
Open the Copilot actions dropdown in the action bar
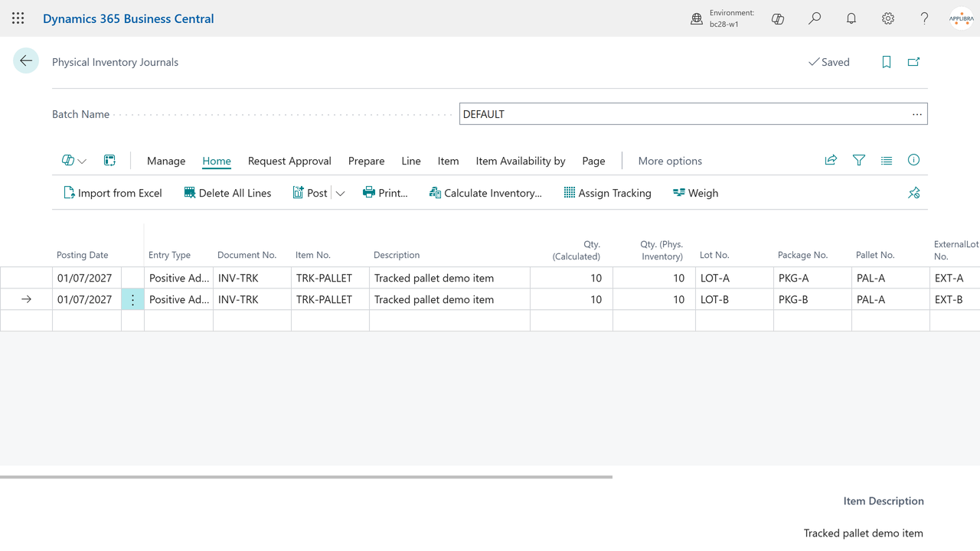(x=74, y=161)
